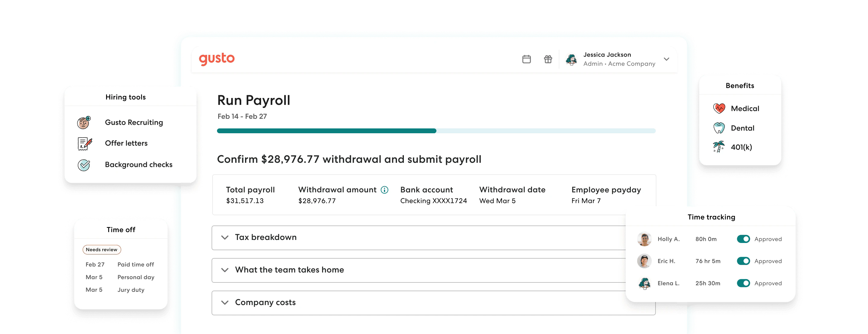This screenshot has width=868, height=334.
Task: Open Background checks
Action: 139,165
